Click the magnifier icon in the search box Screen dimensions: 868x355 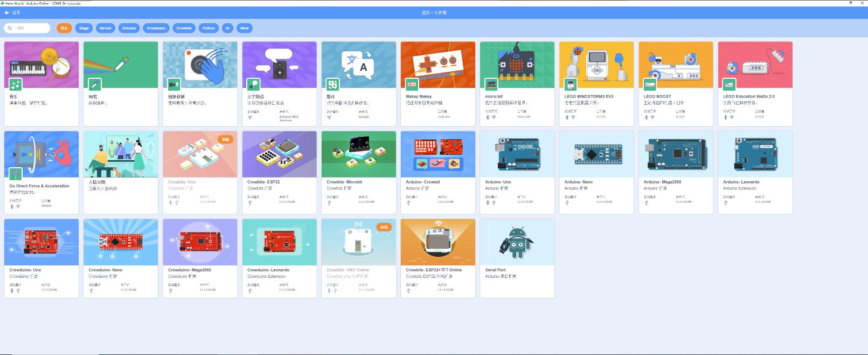(10, 28)
